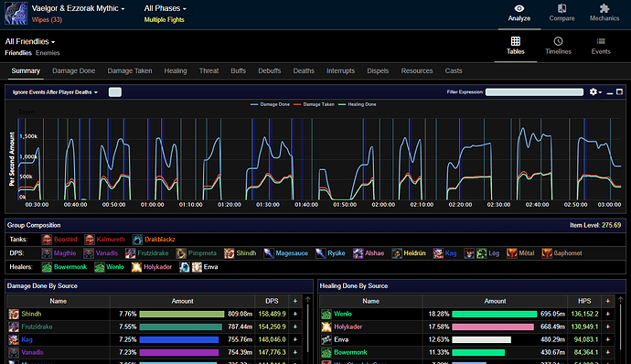Open chart settings gear icon
The image size is (631, 364).
594,91
